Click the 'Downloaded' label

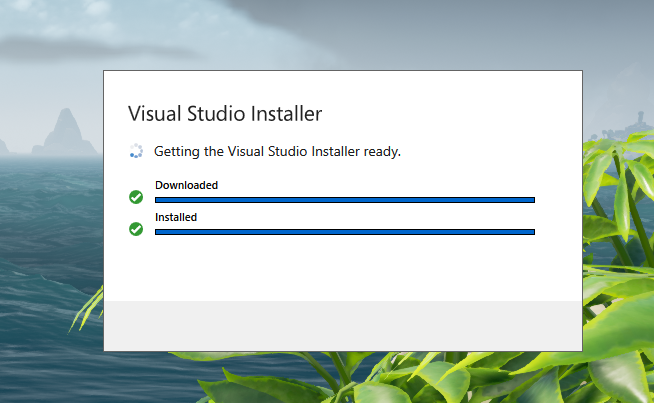pyautogui.click(x=186, y=185)
